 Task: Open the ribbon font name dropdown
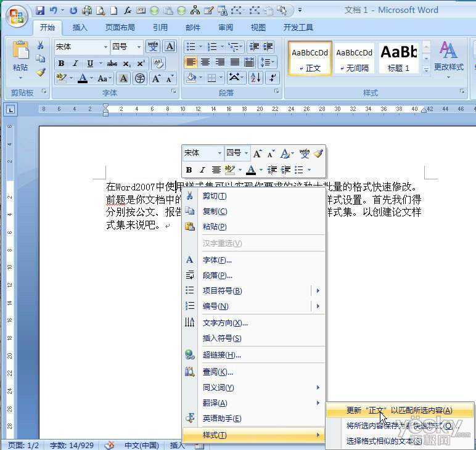click(x=105, y=47)
